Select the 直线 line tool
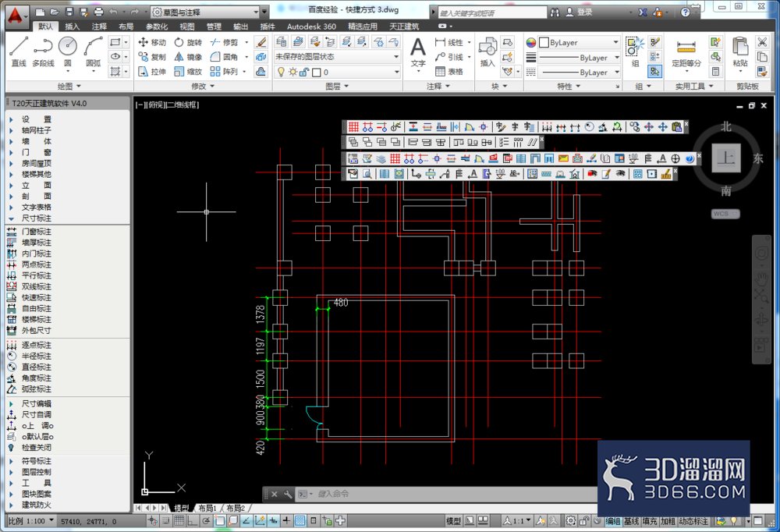 click(x=19, y=51)
